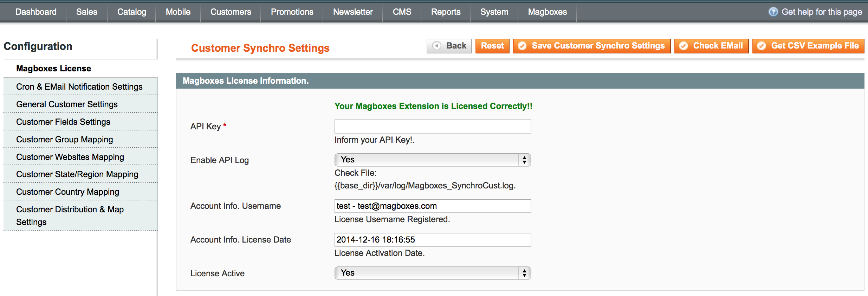Screen dimensions: 868x296
Task: Open the Sales menu
Action: [x=86, y=12]
